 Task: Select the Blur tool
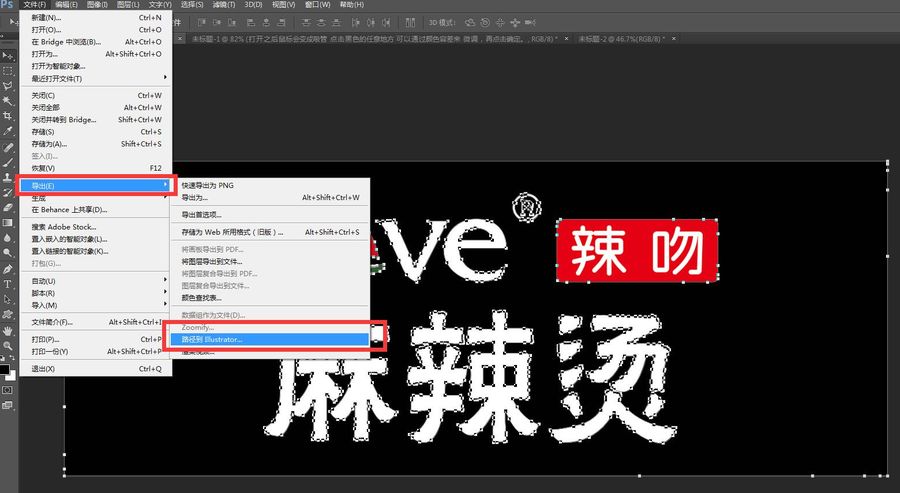tap(7, 237)
